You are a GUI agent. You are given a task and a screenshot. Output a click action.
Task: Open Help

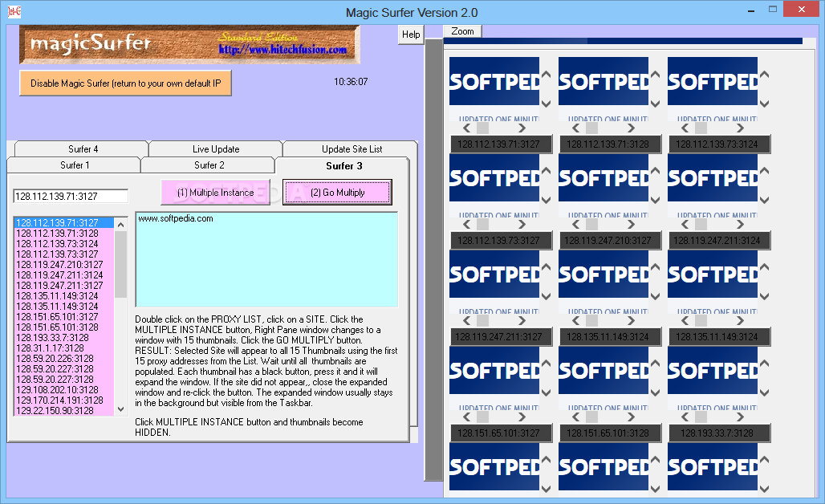pos(411,35)
